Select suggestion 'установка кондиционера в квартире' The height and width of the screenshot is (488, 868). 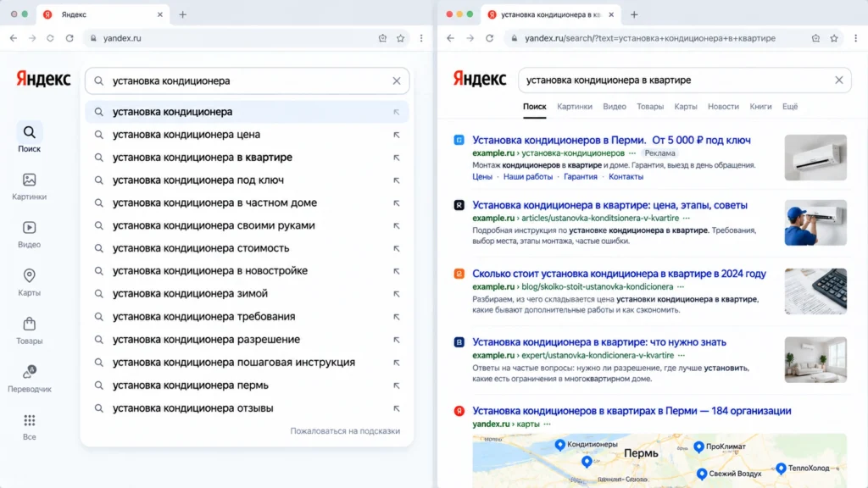click(x=247, y=158)
